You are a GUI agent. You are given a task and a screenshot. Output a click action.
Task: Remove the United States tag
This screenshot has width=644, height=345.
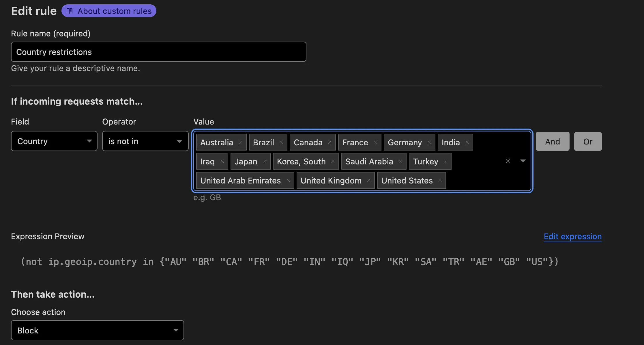pyautogui.click(x=440, y=180)
